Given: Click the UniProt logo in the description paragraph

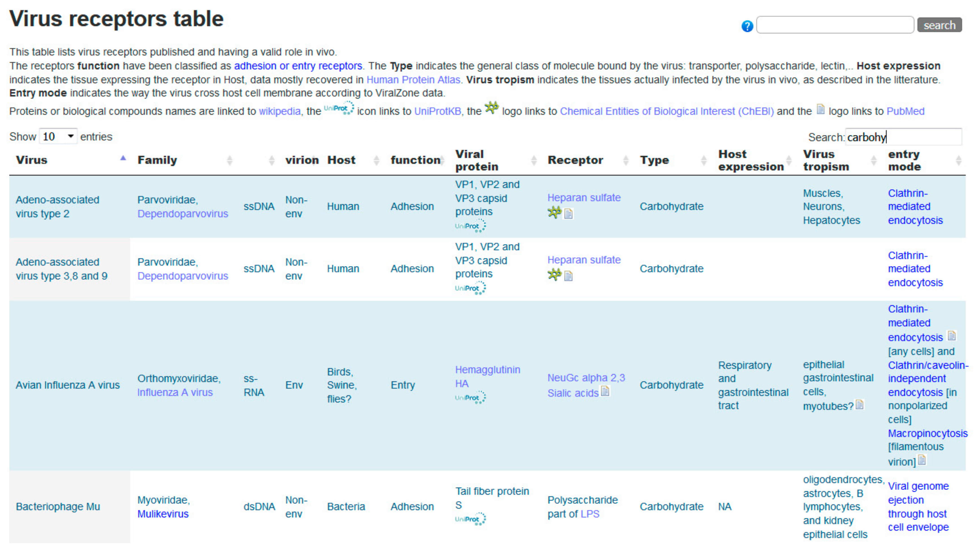Looking at the screenshot, I should coord(339,108).
